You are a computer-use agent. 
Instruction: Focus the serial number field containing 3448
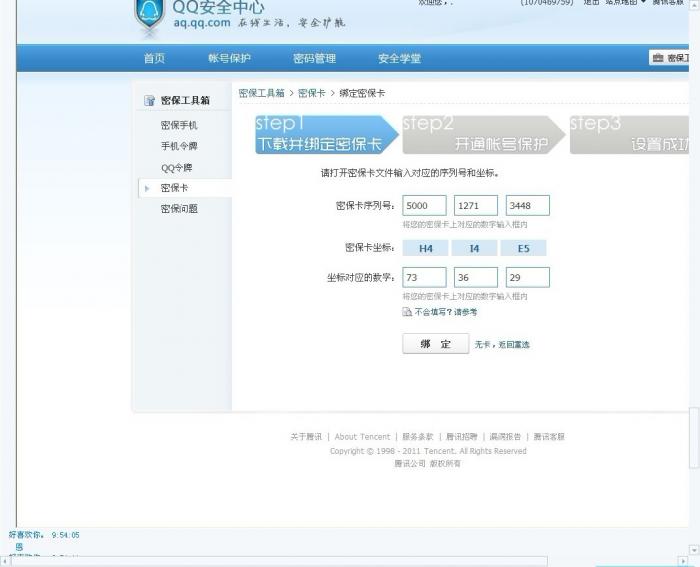(x=528, y=205)
